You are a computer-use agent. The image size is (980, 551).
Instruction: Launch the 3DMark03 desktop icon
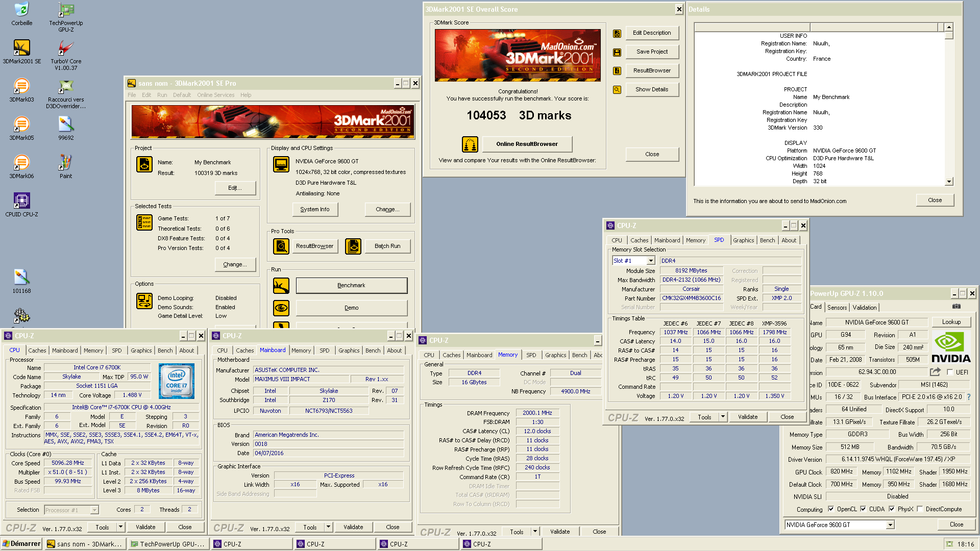pyautogui.click(x=21, y=90)
